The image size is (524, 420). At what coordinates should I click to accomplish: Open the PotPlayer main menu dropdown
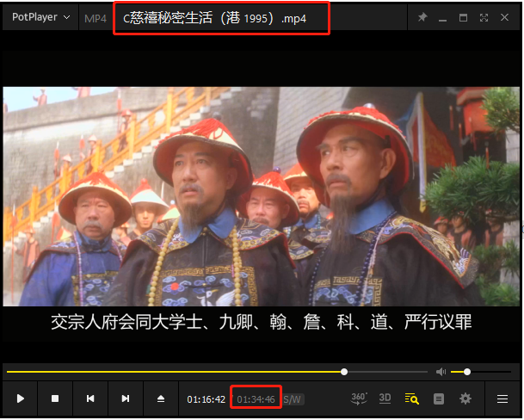(40, 17)
